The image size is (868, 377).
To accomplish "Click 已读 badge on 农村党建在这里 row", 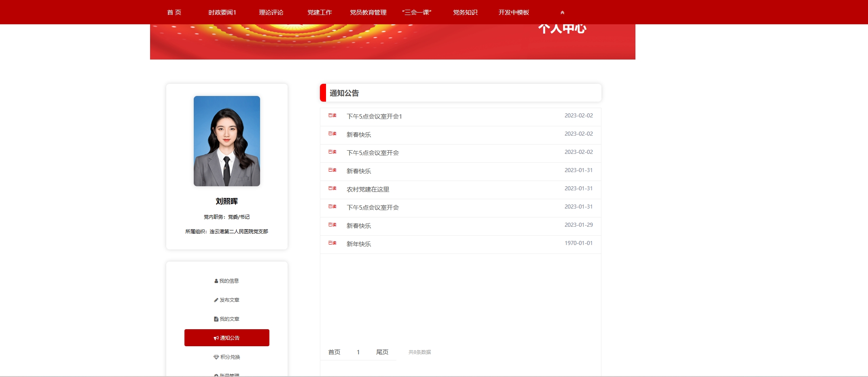I will (x=332, y=188).
